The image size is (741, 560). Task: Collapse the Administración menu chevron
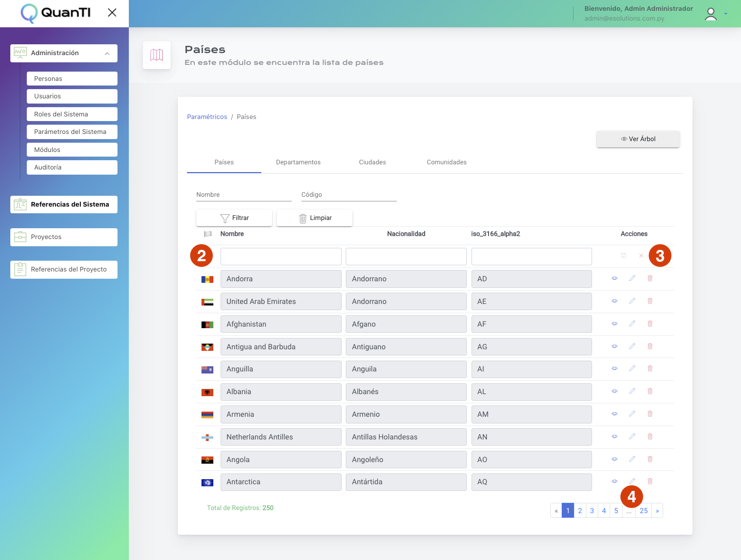[x=107, y=54]
